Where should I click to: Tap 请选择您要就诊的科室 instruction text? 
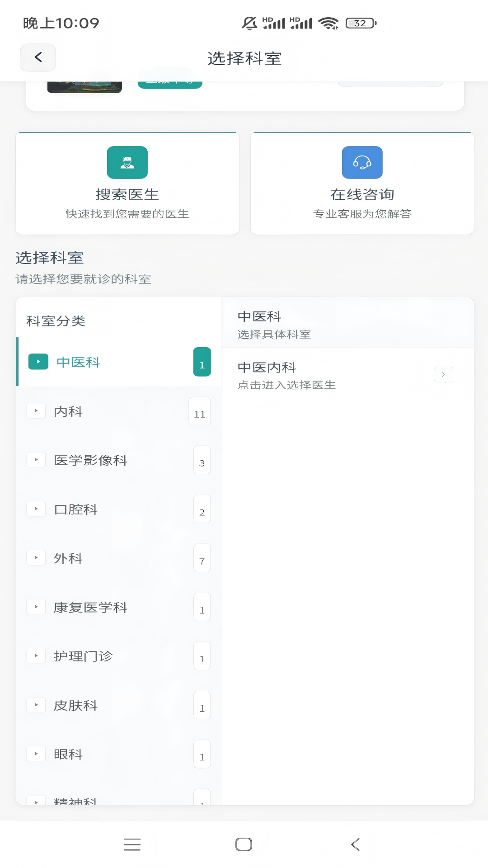click(x=83, y=279)
